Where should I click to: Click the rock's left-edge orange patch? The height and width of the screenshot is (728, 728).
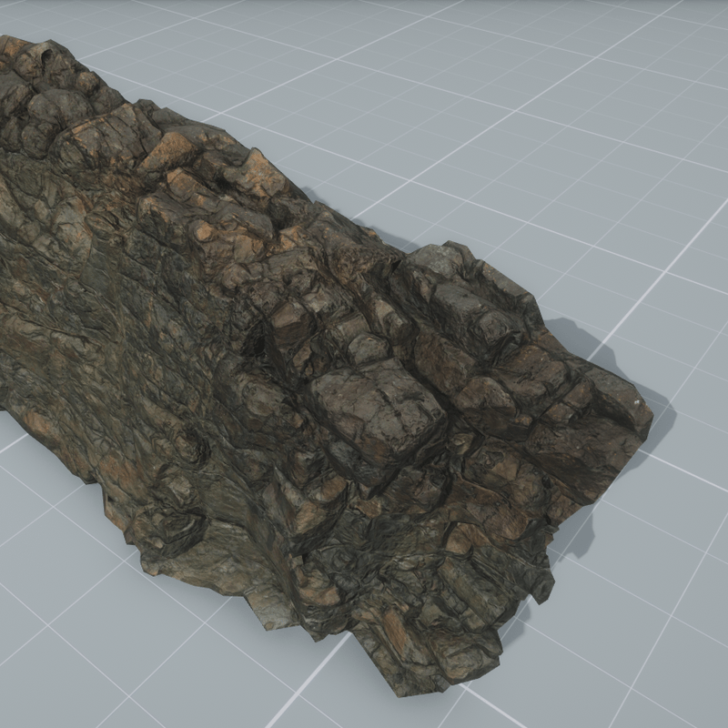point(36,420)
